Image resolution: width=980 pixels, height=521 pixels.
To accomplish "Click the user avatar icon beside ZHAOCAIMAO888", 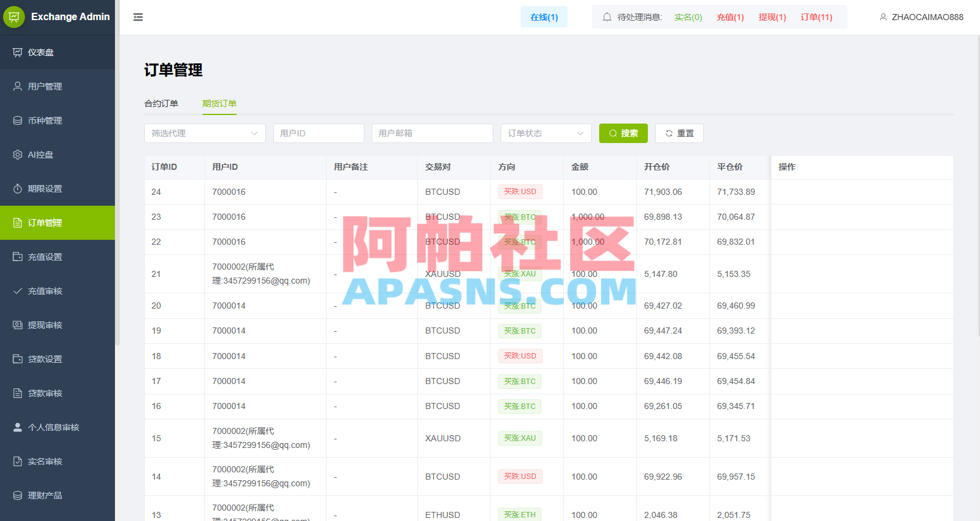I will point(883,17).
